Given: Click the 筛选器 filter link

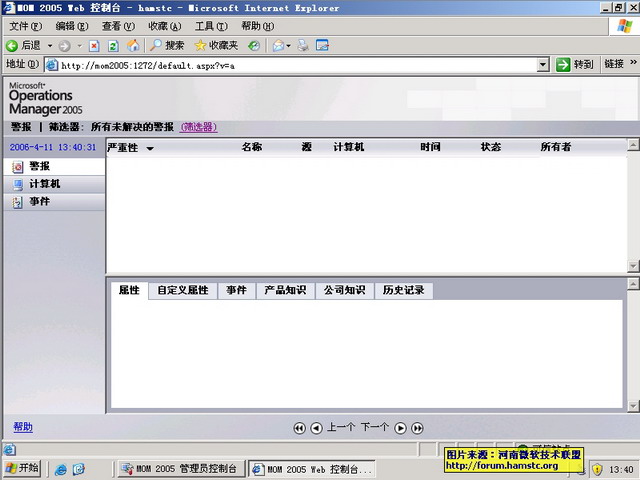Looking at the screenshot, I should 198,127.
